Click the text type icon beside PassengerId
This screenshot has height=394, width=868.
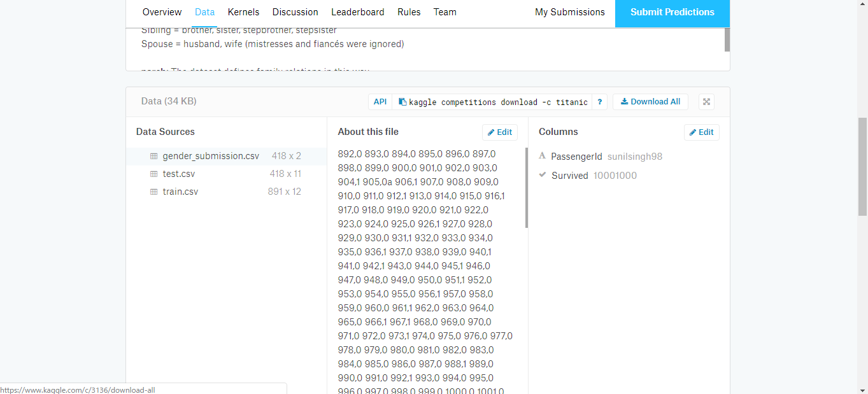click(x=542, y=156)
